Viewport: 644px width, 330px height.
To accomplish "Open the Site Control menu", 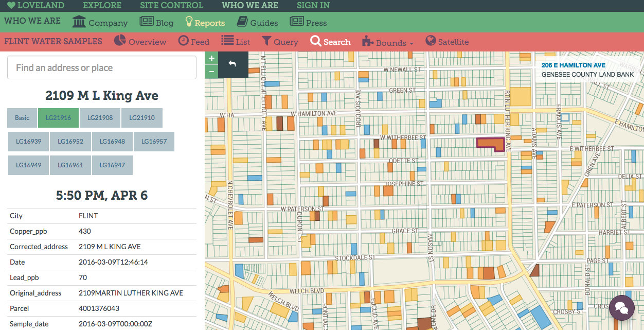I will tap(171, 6).
